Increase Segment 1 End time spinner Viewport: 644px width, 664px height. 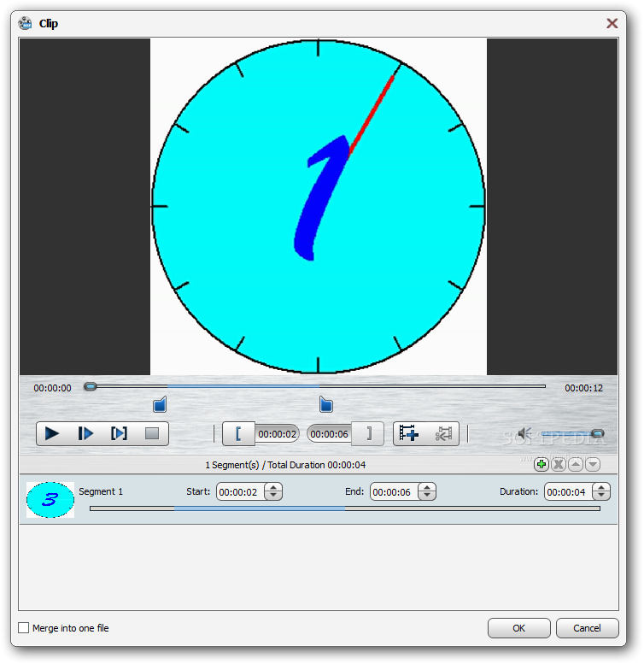[427, 488]
